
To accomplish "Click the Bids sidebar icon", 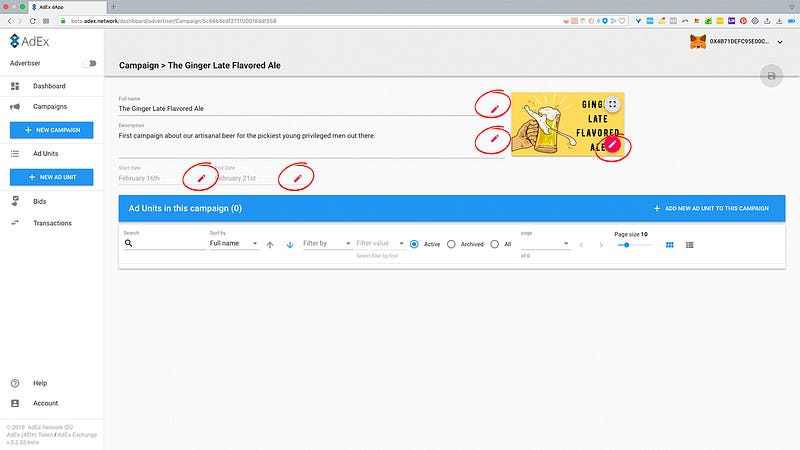I will click(x=15, y=201).
